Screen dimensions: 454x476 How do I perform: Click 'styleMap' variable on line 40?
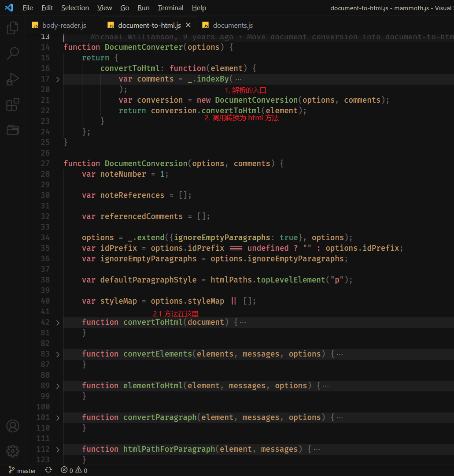coord(118,301)
